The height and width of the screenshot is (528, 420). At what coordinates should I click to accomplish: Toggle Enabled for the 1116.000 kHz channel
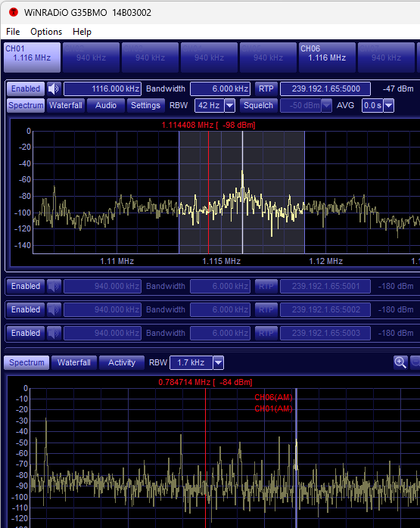point(26,89)
